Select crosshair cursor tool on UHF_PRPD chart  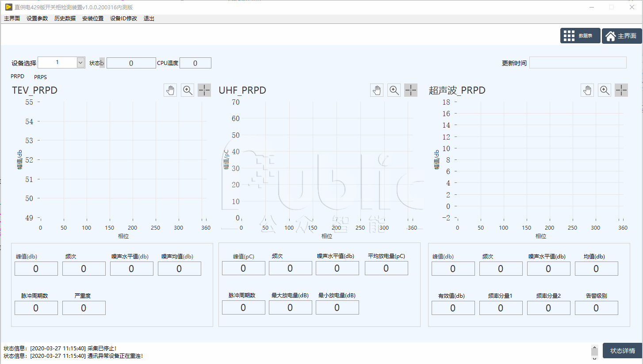click(x=411, y=90)
